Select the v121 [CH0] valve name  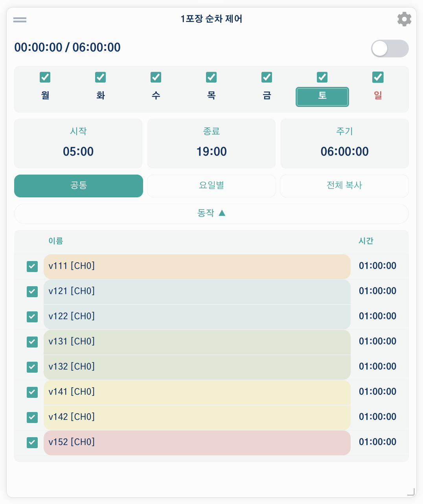[x=197, y=292]
